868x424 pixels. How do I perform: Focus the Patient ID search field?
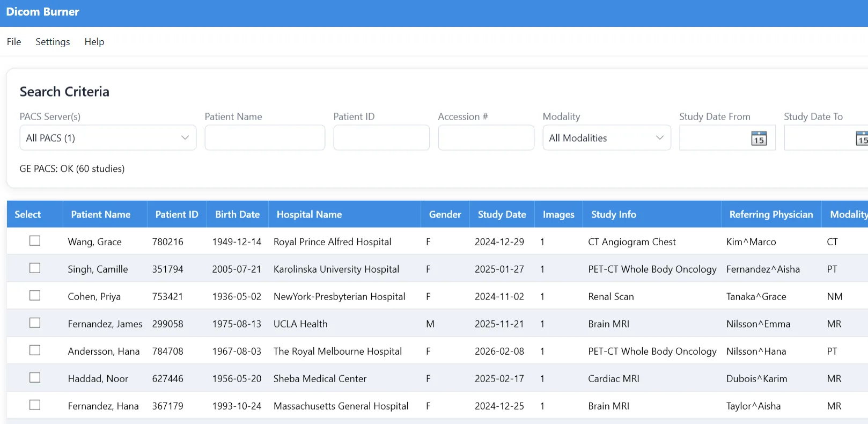pyautogui.click(x=381, y=138)
